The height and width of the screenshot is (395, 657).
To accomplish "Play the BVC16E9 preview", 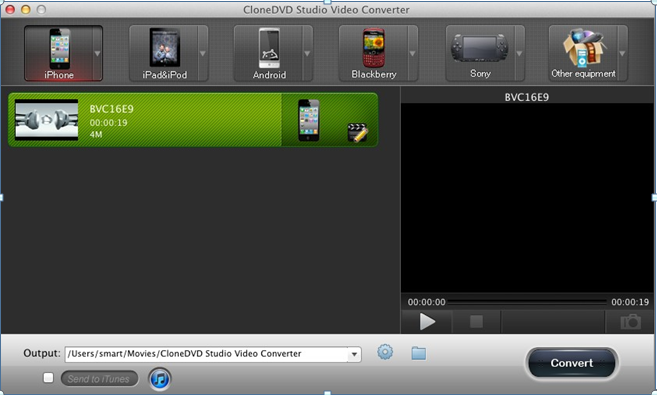I will point(427,322).
